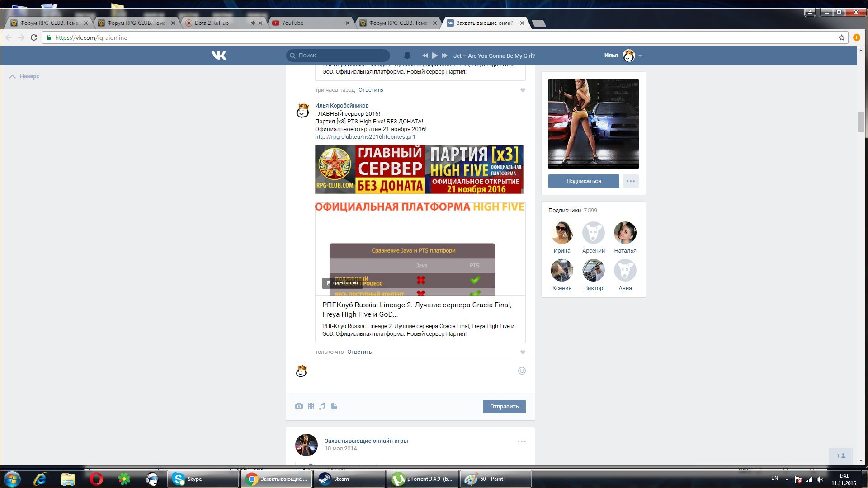868x488 pixels.
Task: Reload the current page
Action: pyautogui.click(x=34, y=38)
